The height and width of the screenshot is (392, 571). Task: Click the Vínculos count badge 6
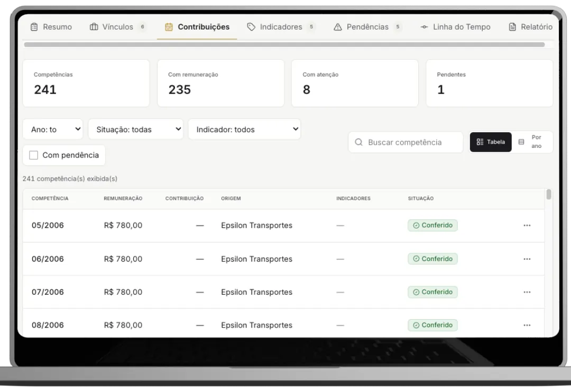point(142,27)
